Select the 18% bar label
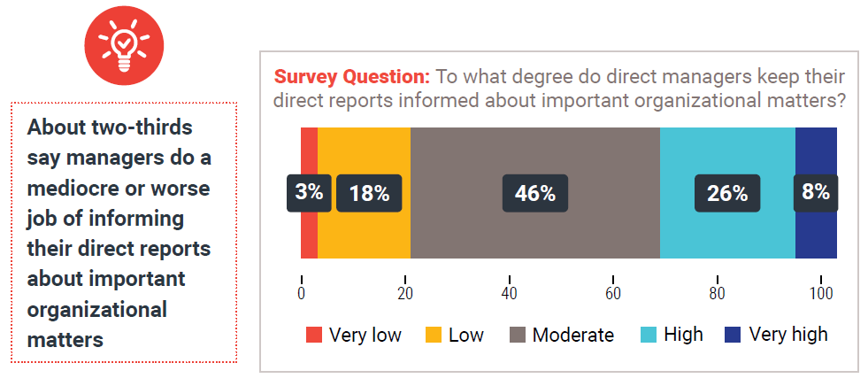Image resolution: width=868 pixels, height=386 pixels. (369, 193)
